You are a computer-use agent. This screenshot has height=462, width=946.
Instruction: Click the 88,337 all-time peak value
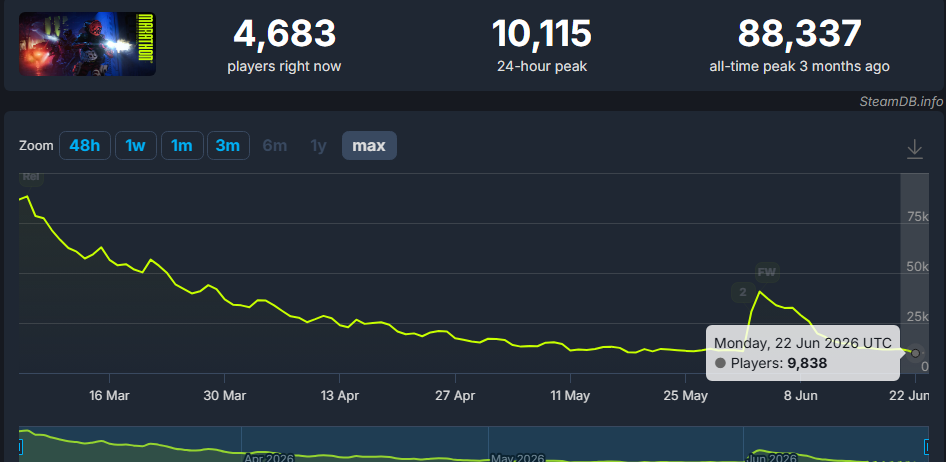799,34
